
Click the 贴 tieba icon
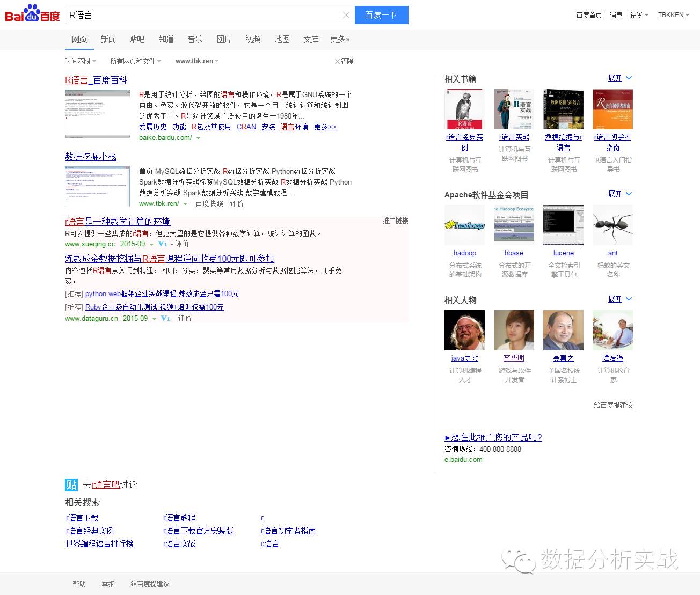(x=71, y=484)
